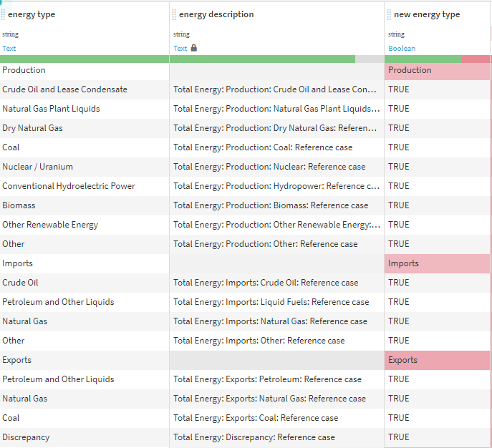Click the drag handle beside energy description header
The image size is (492, 448).
coord(174,14)
